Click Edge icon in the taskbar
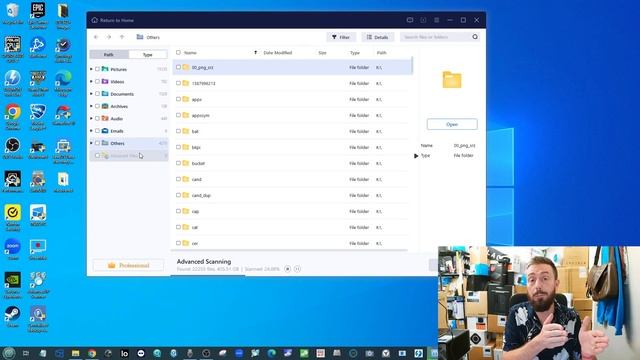Screen dimensions: 640x360 tap(271, 353)
